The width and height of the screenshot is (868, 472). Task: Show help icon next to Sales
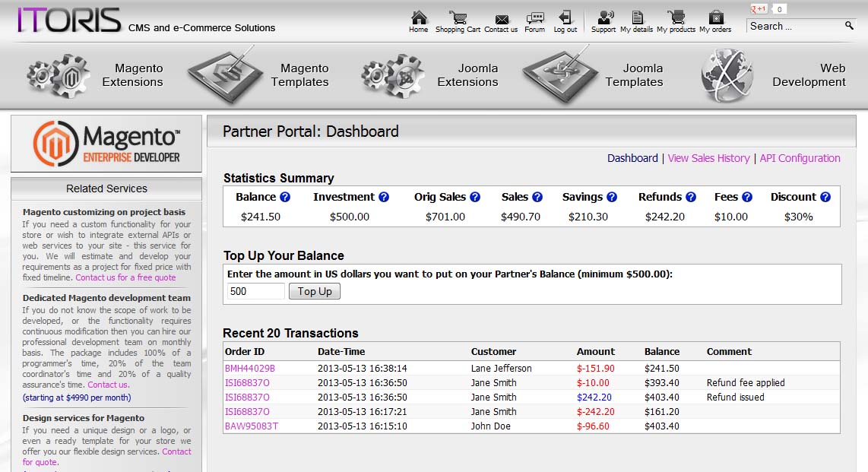click(537, 197)
